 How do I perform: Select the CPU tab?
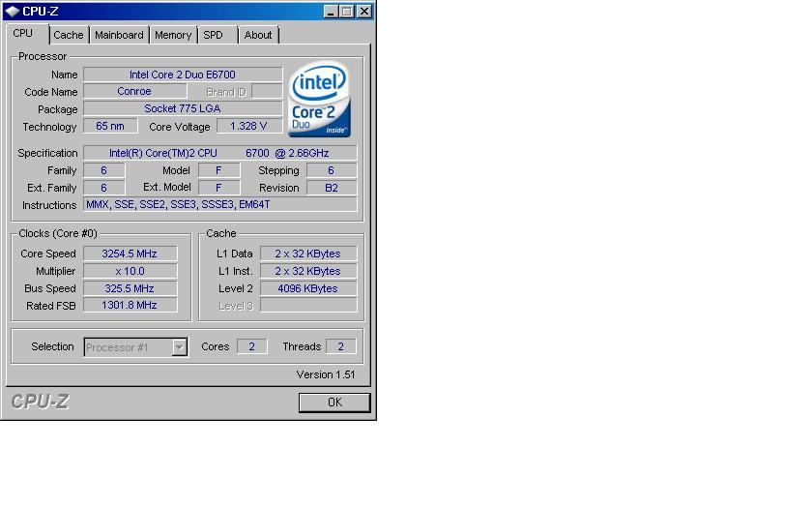coord(23,34)
